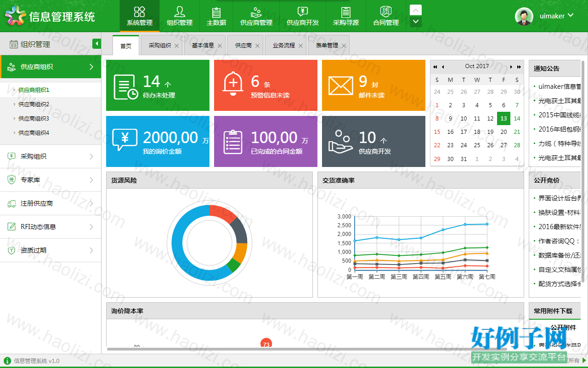Click the 供应商开发 hand-coins tile icon
Viewport: 588px width, 368px height.
tap(340, 141)
